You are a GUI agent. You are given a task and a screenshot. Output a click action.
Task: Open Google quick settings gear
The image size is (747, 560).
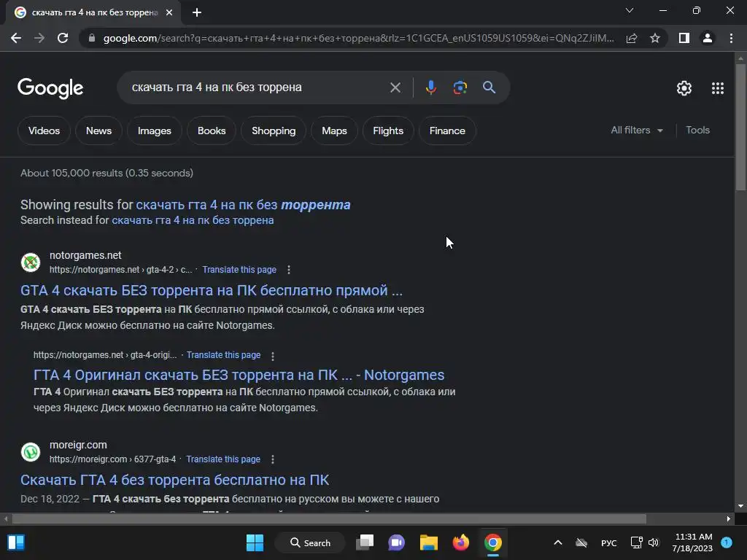point(684,88)
